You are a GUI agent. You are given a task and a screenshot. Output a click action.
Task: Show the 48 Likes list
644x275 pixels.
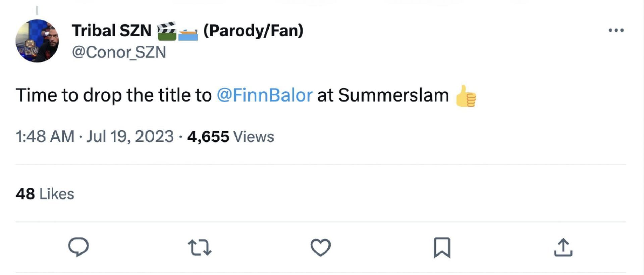45,194
